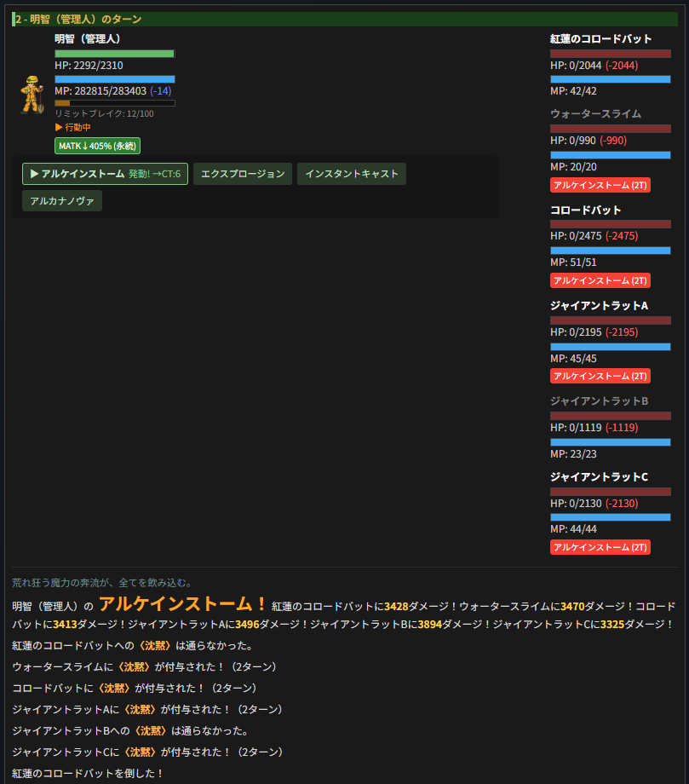689x784 pixels.
Task: Activate the アルケインストーム skill button
Action: coord(105,174)
